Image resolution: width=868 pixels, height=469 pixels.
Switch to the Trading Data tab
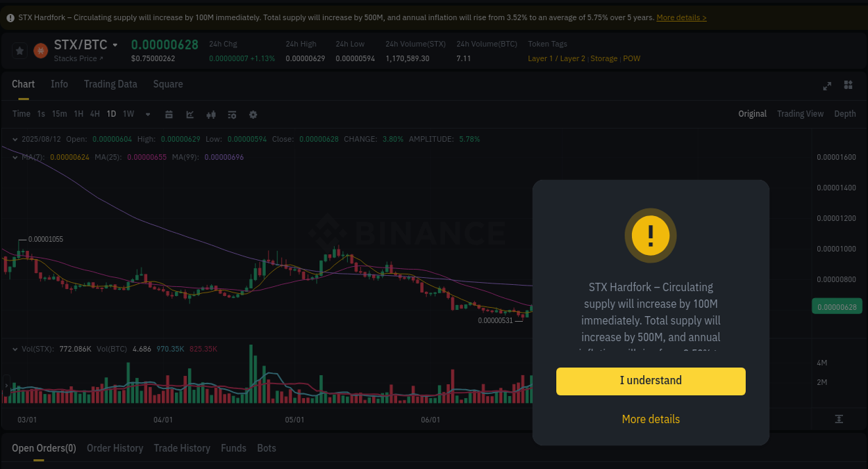point(110,84)
